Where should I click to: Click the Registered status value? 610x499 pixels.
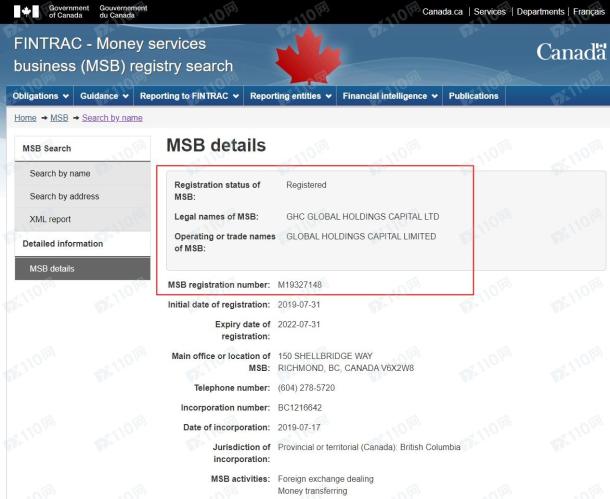click(306, 185)
